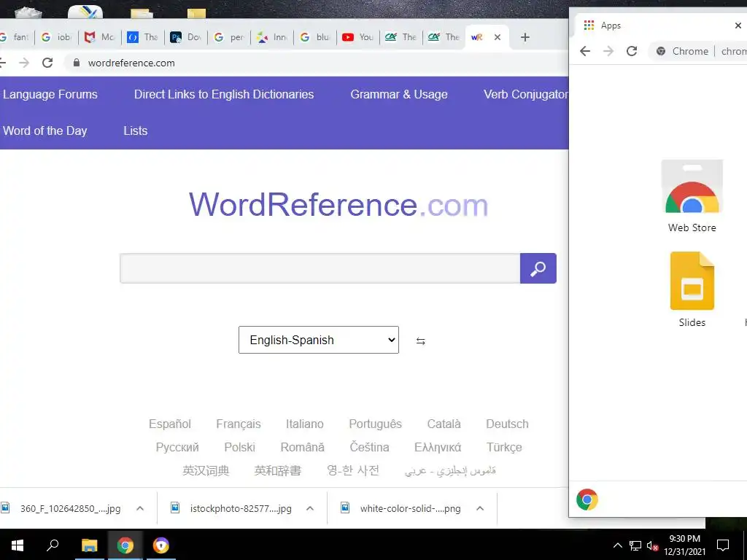Viewport: 747px width, 560px height.
Task: Open taskbar search magnifier
Action: click(x=53, y=544)
